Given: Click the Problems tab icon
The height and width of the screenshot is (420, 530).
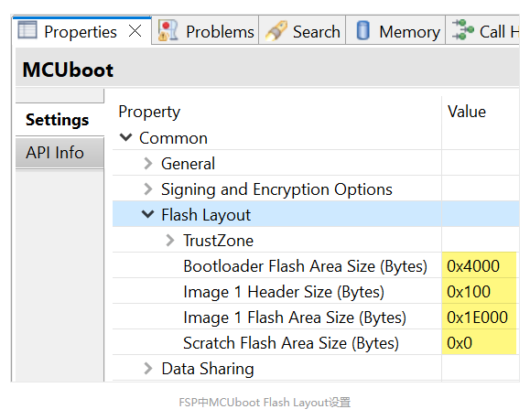Looking at the screenshot, I should 168,31.
